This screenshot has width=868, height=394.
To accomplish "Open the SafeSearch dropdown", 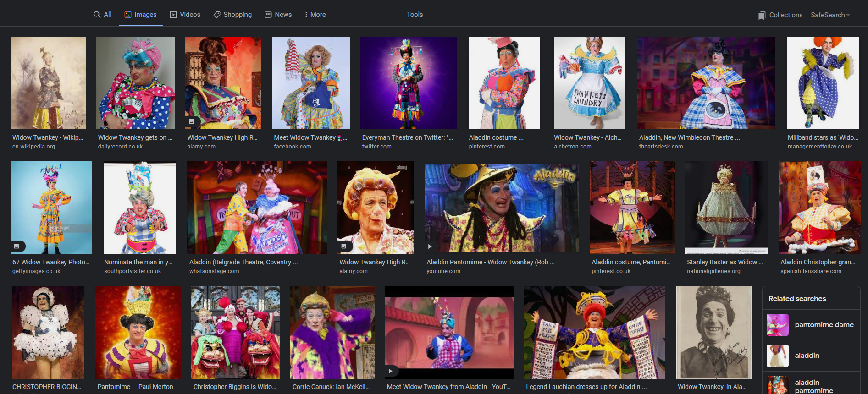I will click(830, 15).
